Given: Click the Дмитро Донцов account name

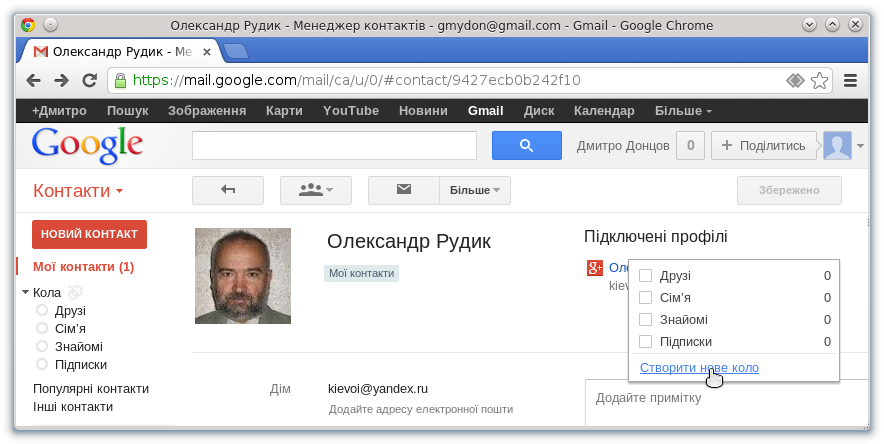Looking at the screenshot, I should point(623,146).
